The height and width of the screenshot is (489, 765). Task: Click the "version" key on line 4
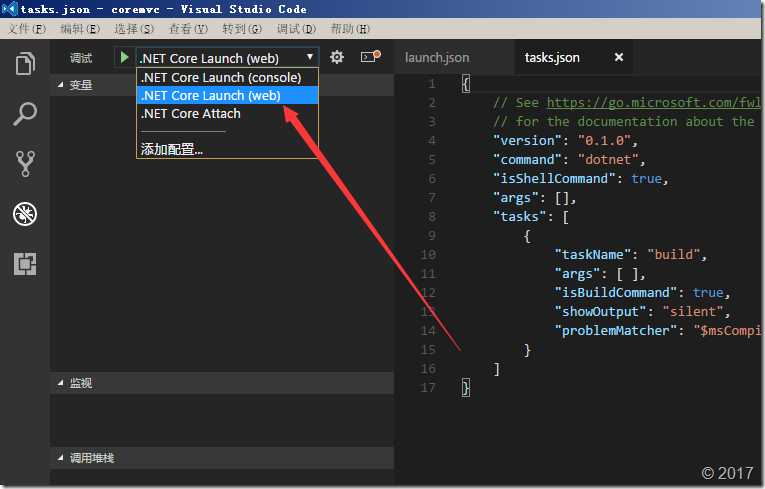(527, 141)
